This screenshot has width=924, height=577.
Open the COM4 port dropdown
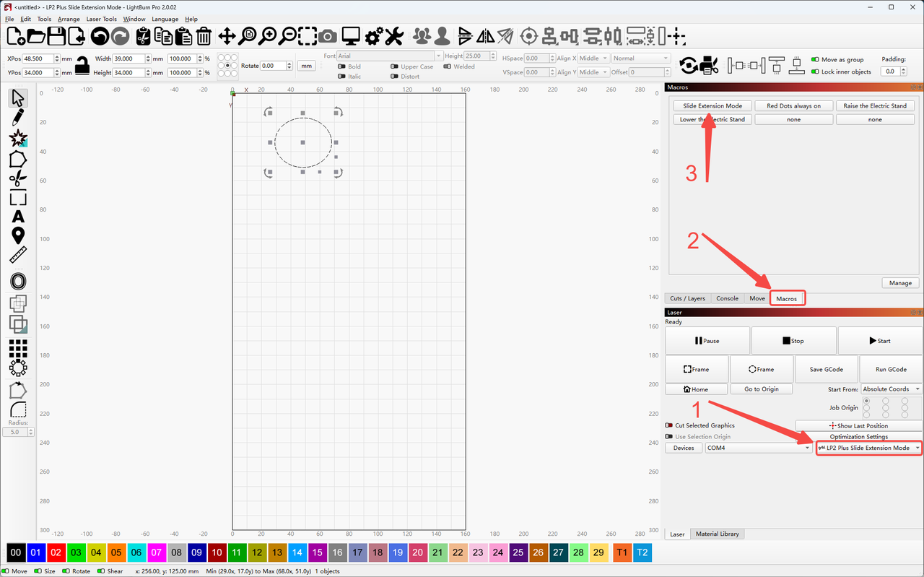pyautogui.click(x=759, y=448)
